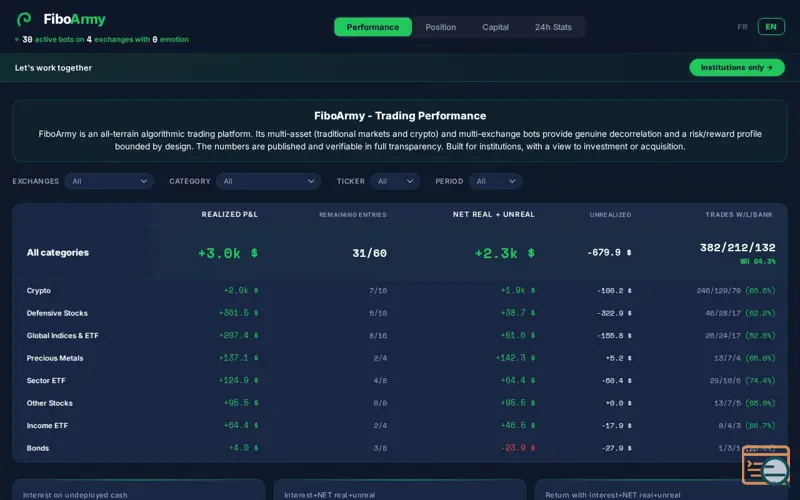Viewport: 800px width, 500px height.
Task: Select the All categories row label
Action: 58,253
